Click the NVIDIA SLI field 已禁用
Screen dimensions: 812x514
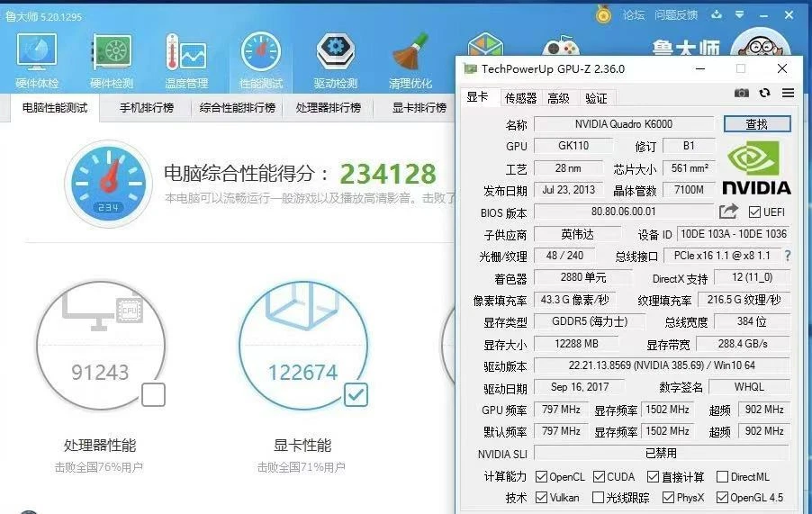click(x=662, y=454)
